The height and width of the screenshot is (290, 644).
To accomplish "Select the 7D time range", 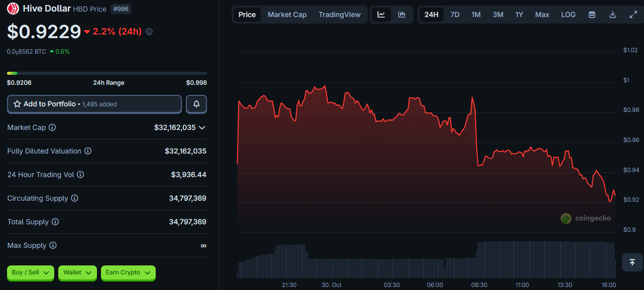I will 455,15.
